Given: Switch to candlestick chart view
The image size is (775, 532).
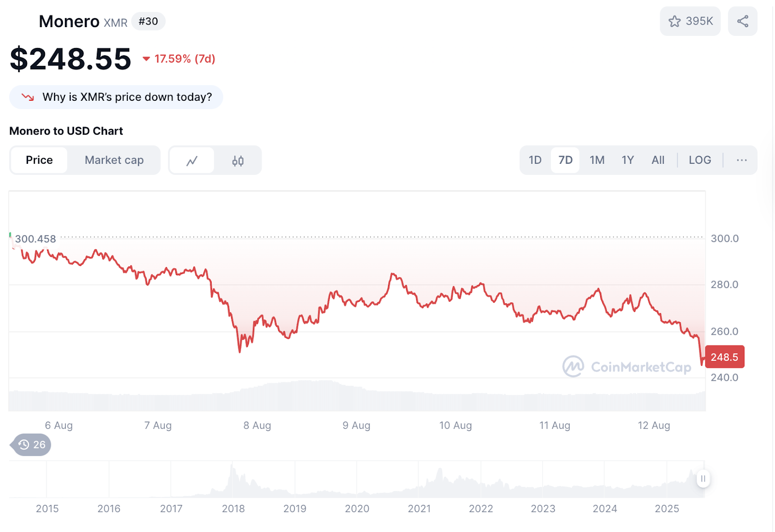Looking at the screenshot, I should [x=237, y=160].
